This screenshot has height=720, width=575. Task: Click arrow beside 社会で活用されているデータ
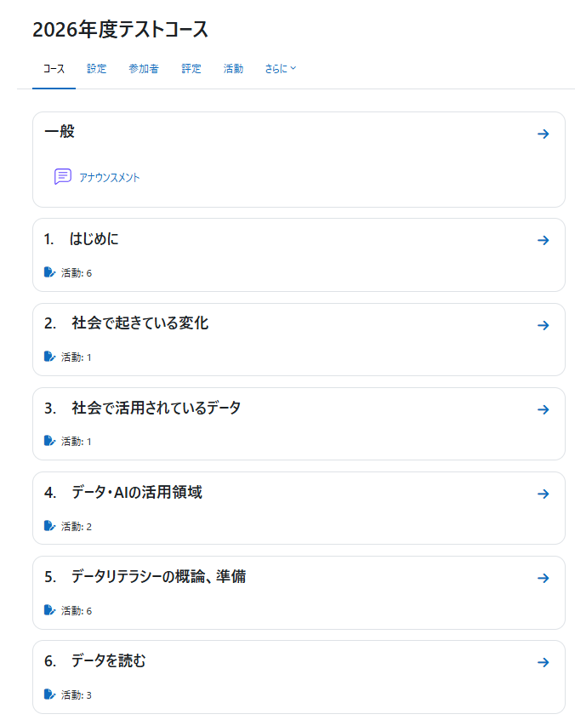pyautogui.click(x=543, y=410)
